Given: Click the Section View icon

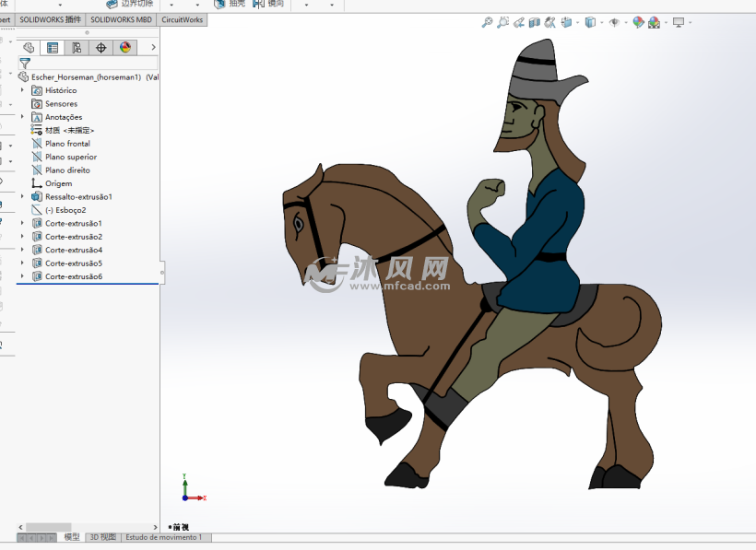Looking at the screenshot, I should (x=535, y=23).
